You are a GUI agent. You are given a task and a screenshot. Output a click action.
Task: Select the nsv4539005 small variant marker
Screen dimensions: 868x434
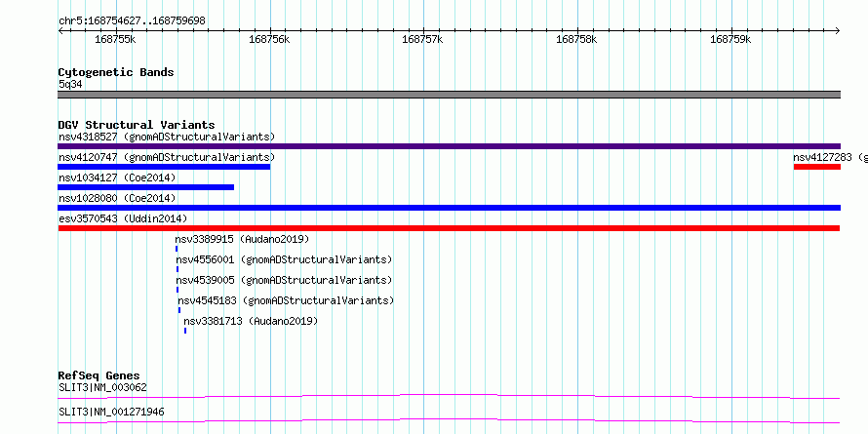(178, 290)
